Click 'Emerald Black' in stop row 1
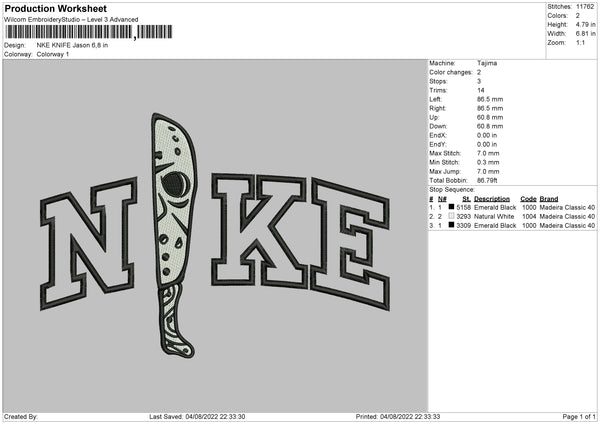This screenshot has width=600, height=424. (495, 207)
